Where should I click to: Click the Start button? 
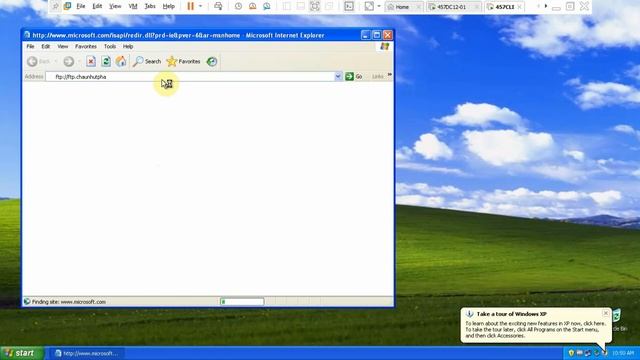point(22,353)
